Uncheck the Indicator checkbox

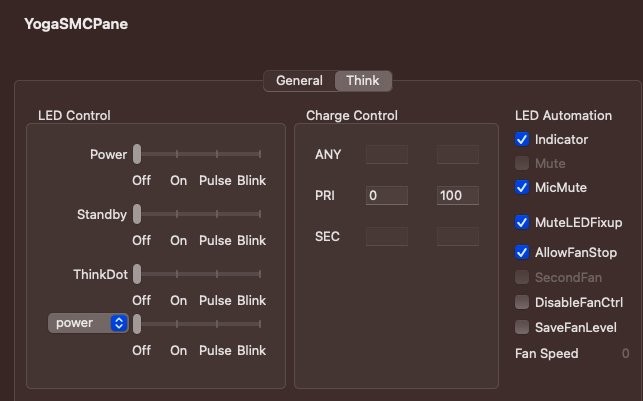pos(522,139)
